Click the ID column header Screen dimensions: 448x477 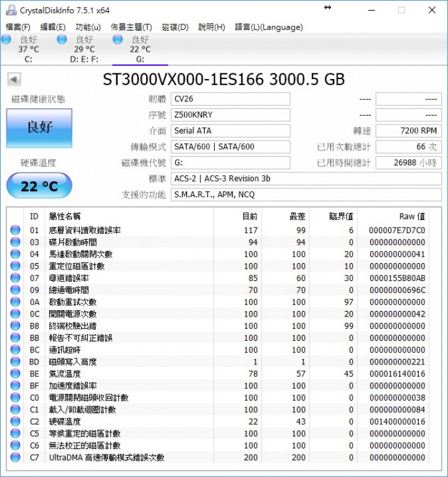click(34, 216)
